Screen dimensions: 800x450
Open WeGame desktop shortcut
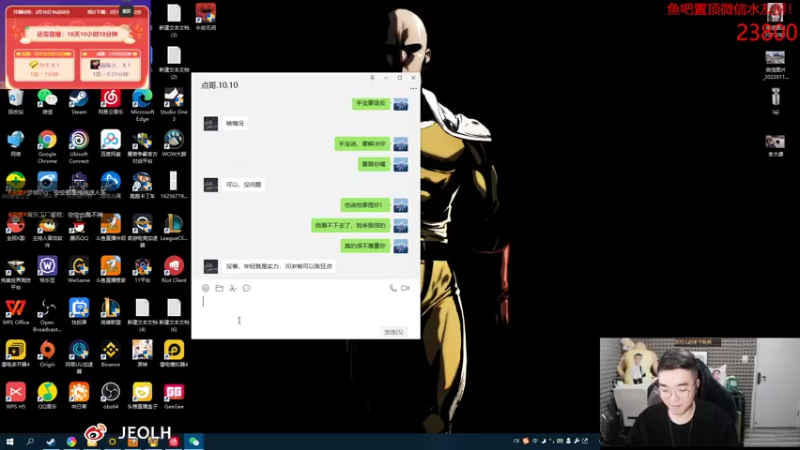point(79,270)
